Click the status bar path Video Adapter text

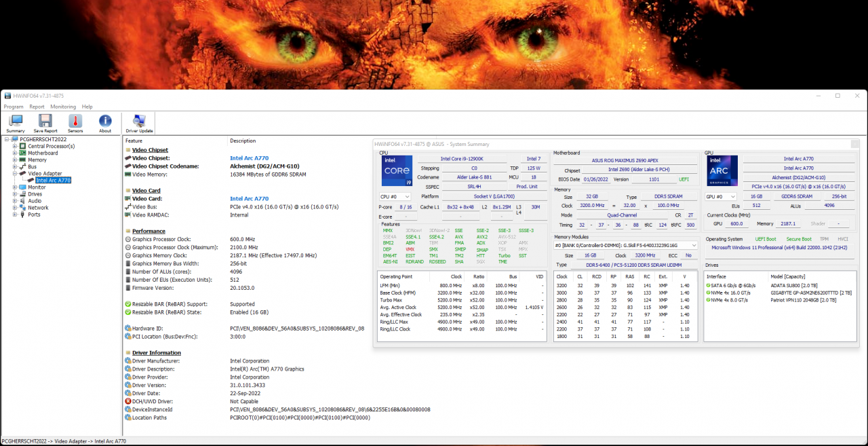[x=72, y=441]
